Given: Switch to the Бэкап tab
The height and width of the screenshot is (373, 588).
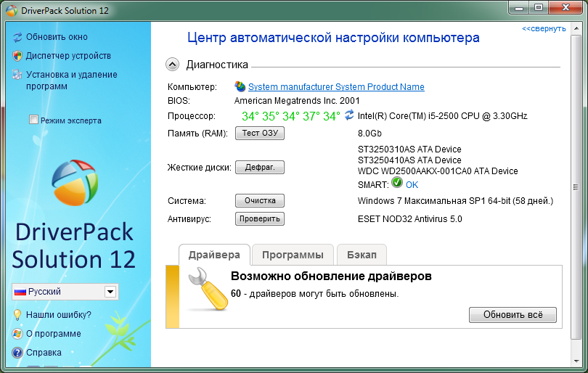Looking at the screenshot, I should [362, 255].
